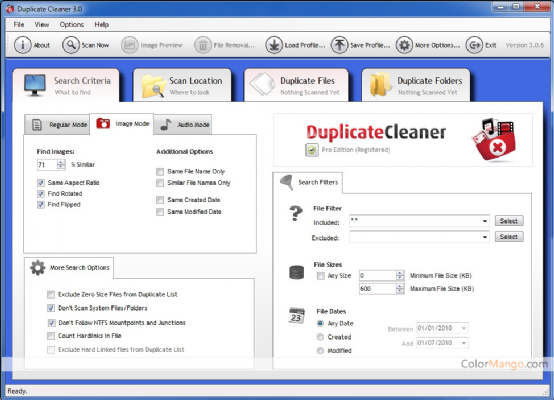Open More Options gear in toolbar
This screenshot has height=400, width=554.
coord(404,45)
